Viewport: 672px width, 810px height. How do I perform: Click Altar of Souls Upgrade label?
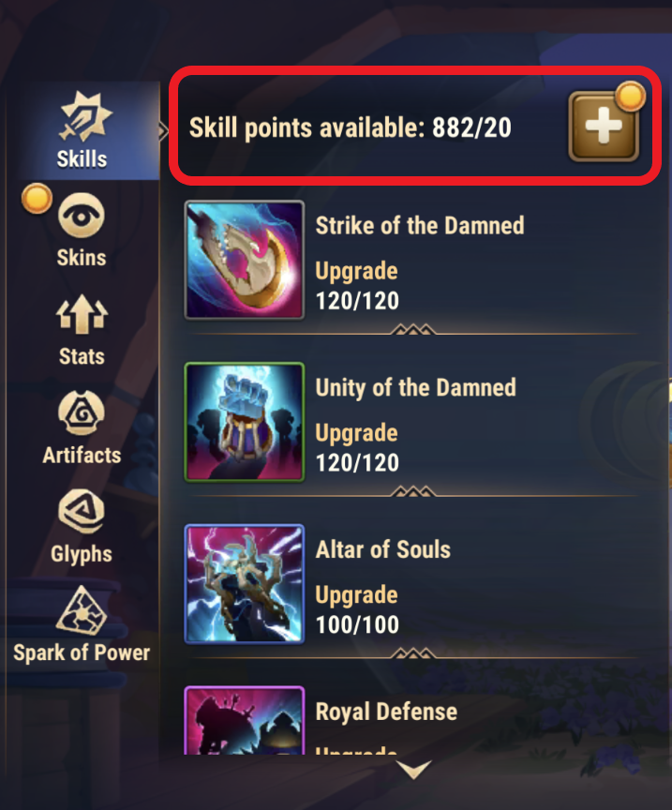(356, 595)
